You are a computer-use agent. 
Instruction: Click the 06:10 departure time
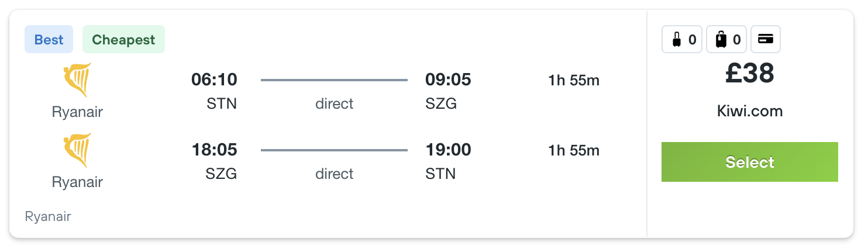point(214,79)
